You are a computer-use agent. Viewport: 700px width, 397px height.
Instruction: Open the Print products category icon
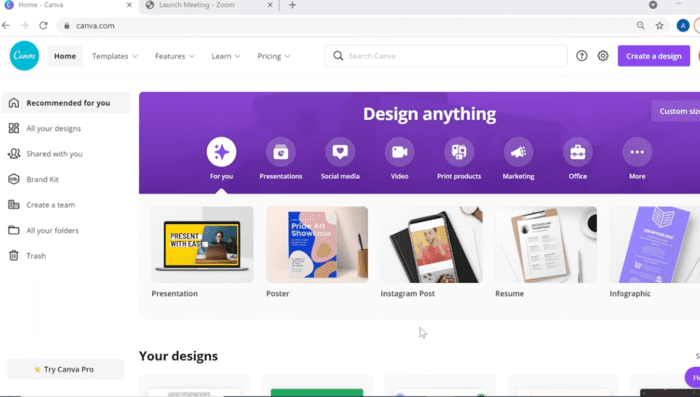tap(458, 152)
